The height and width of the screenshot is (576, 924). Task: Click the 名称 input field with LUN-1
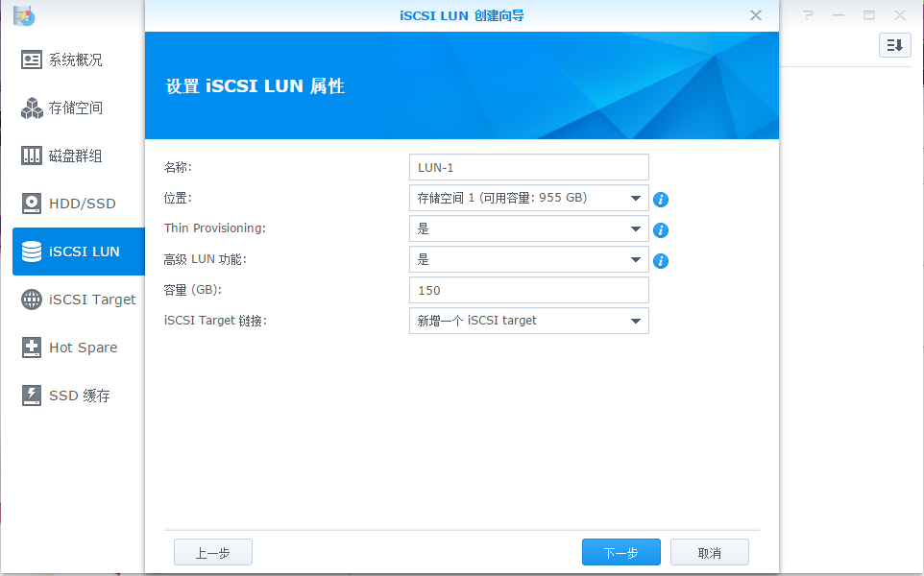pos(528,167)
